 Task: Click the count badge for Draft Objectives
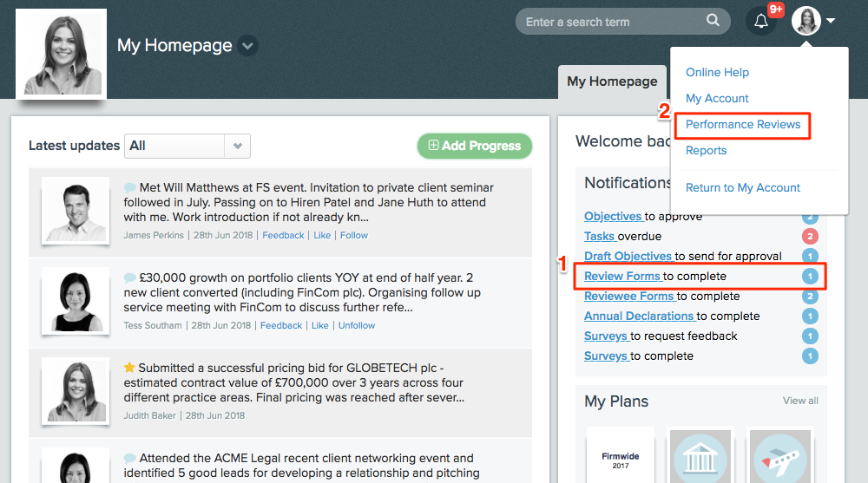(810, 256)
